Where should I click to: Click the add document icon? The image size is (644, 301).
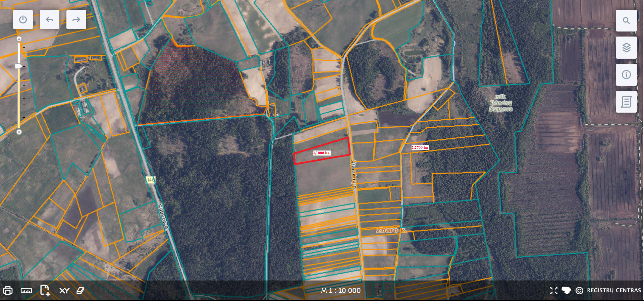pos(45,290)
